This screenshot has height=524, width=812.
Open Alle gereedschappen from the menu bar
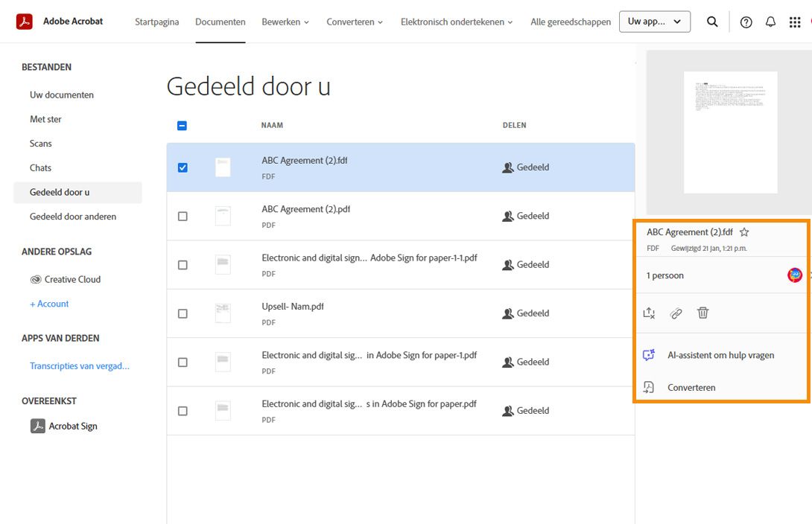click(571, 22)
